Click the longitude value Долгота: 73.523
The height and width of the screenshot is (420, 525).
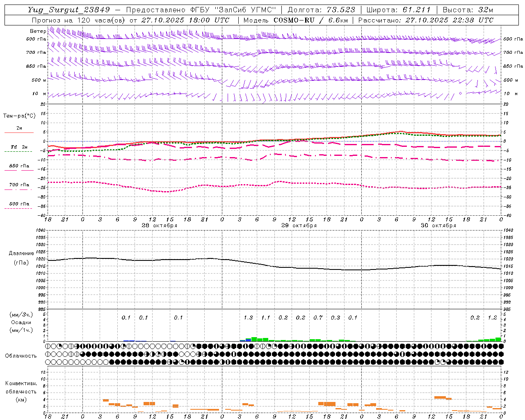click(322, 10)
